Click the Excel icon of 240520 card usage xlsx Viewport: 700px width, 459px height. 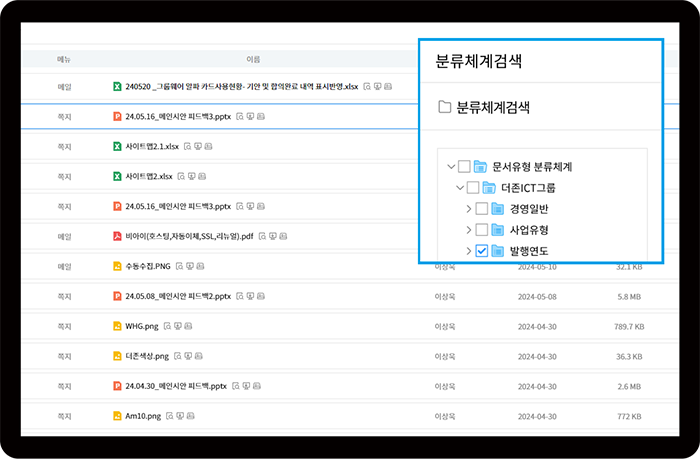click(x=117, y=86)
